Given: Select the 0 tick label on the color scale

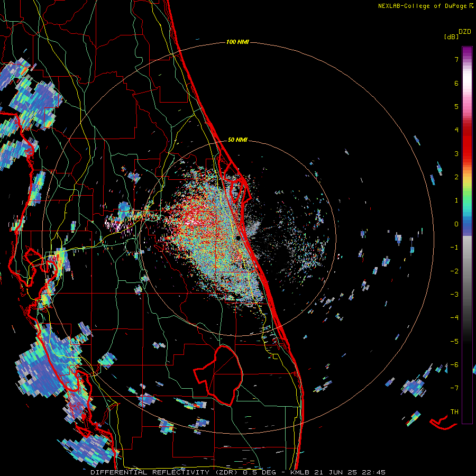Looking at the screenshot, I should pos(456,224).
